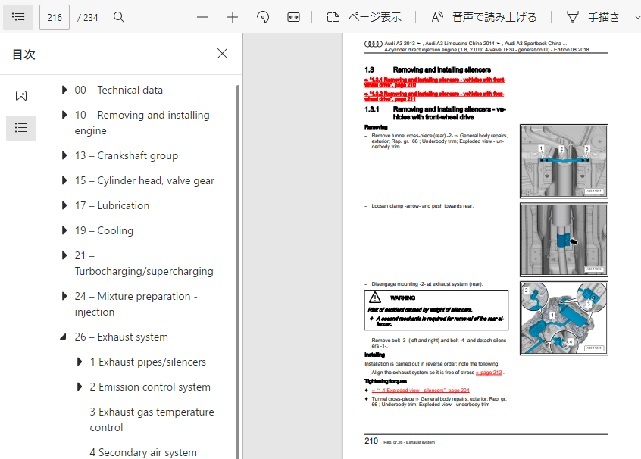Open the draw tool dropdown arrow
The image size is (641, 459).
[637, 17]
